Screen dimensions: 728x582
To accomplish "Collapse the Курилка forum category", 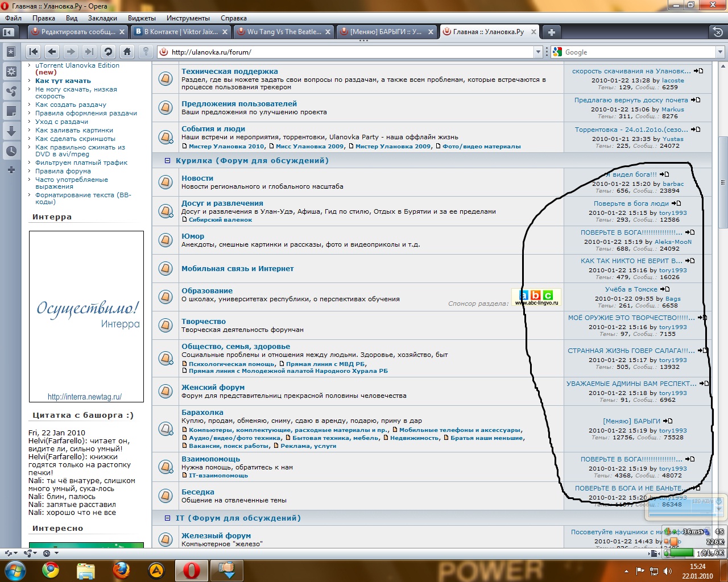I will (x=167, y=161).
